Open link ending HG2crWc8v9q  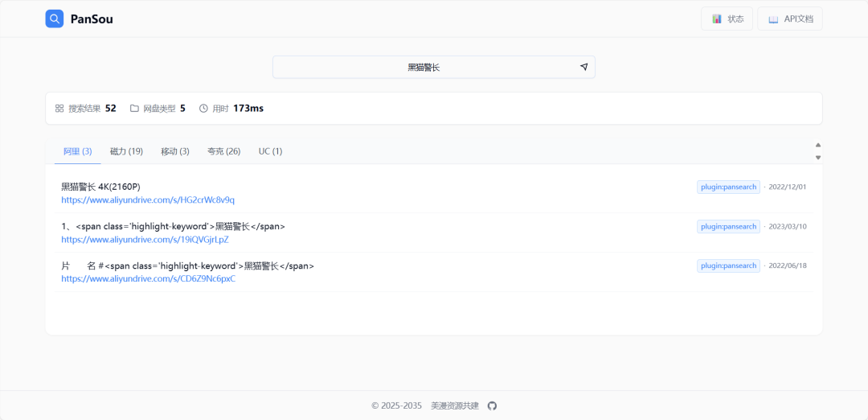148,200
